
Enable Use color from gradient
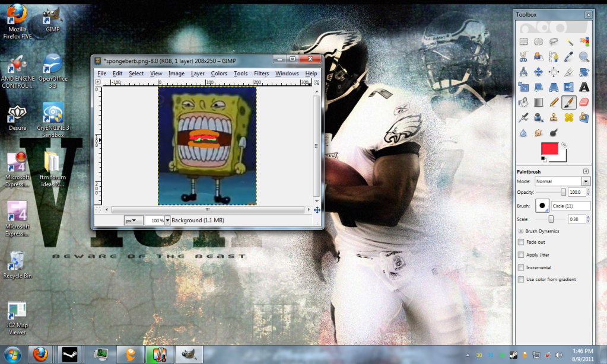tap(521, 279)
